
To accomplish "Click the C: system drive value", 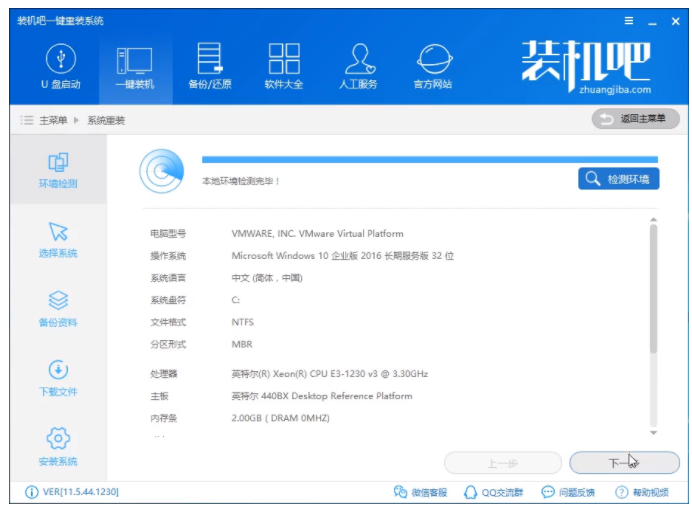I will 236,300.
